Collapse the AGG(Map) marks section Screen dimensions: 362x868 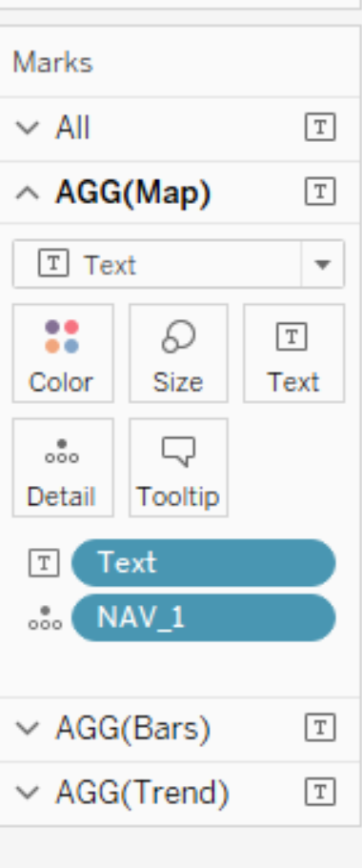[x=28, y=192]
